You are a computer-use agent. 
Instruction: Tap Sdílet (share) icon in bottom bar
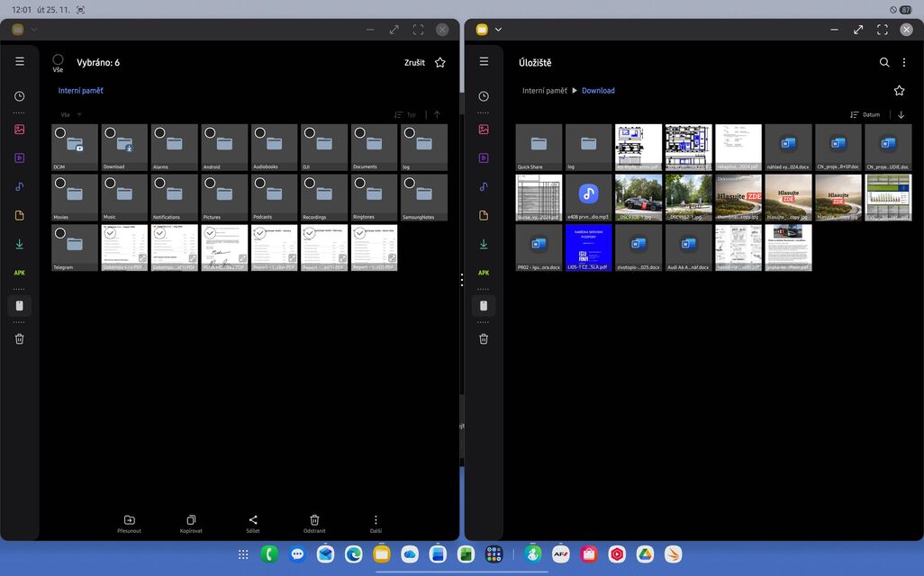253,520
